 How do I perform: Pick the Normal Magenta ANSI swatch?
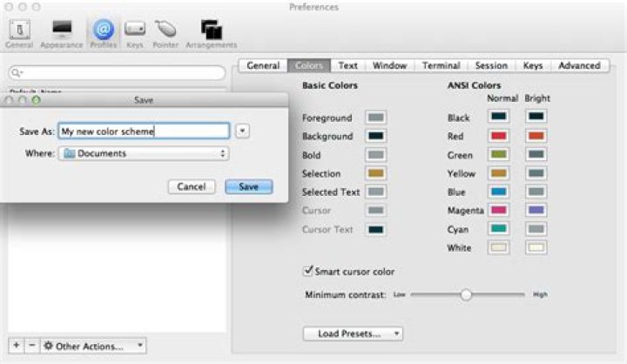(x=499, y=210)
